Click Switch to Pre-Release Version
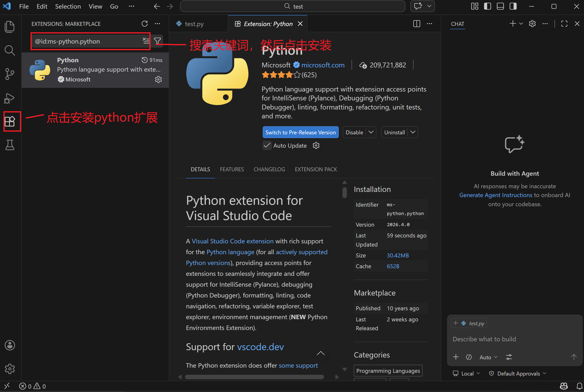This screenshot has width=584, height=392. point(300,132)
